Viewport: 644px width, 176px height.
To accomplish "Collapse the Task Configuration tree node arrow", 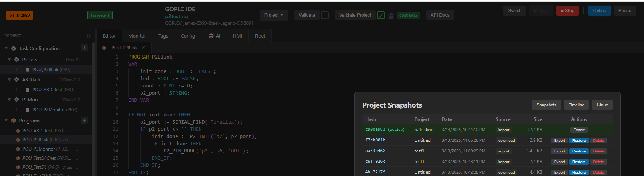I will [x=6, y=48].
